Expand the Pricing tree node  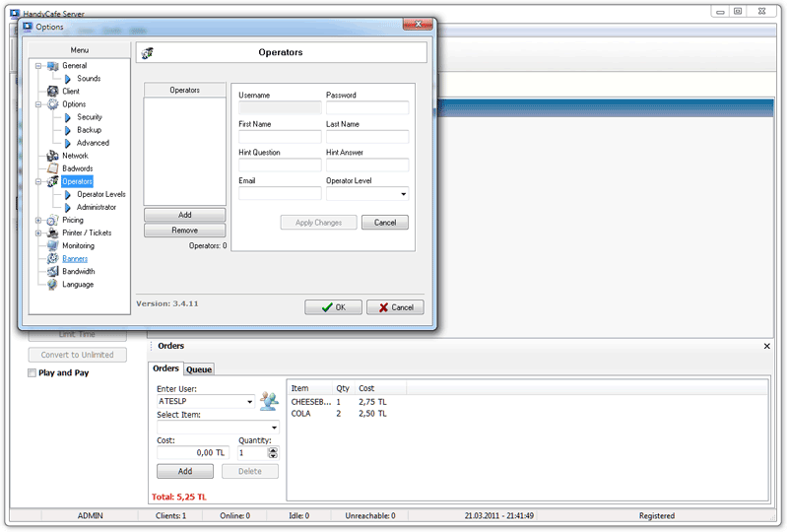point(38,221)
